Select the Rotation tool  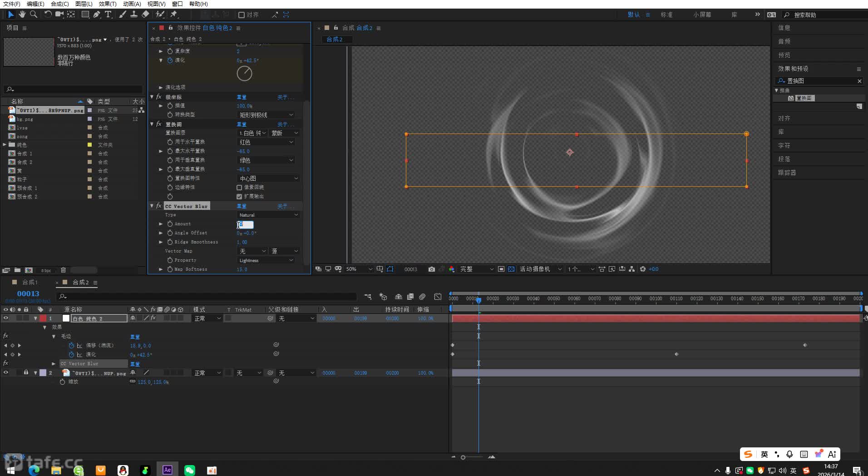pos(48,15)
